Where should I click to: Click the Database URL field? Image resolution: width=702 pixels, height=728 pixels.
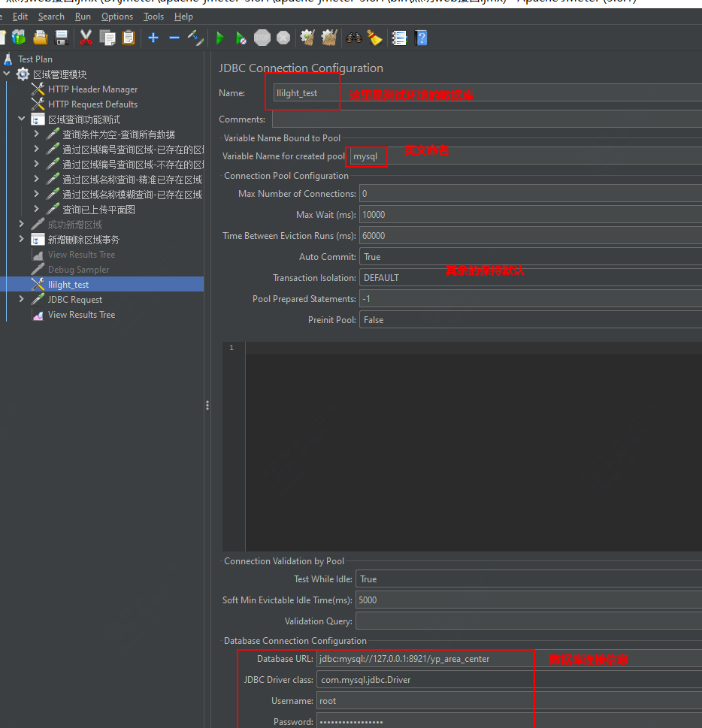pyautogui.click(x=509, y=659)
